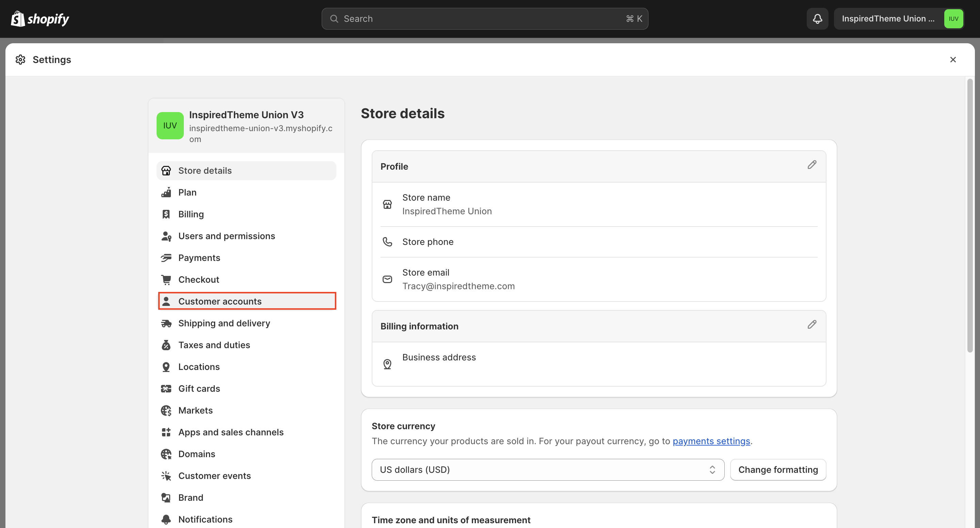Click the Gift cards icon

pyautogui.click(x=166, y=389)
